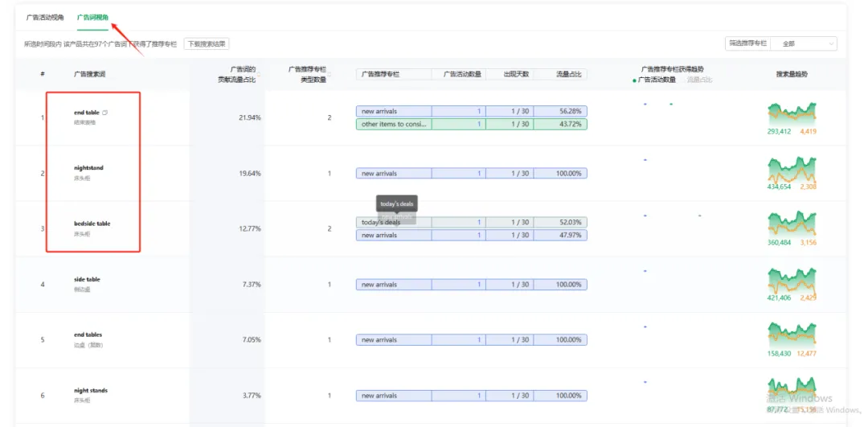Click the 广告推荐专栏 column header

(380, 74)
